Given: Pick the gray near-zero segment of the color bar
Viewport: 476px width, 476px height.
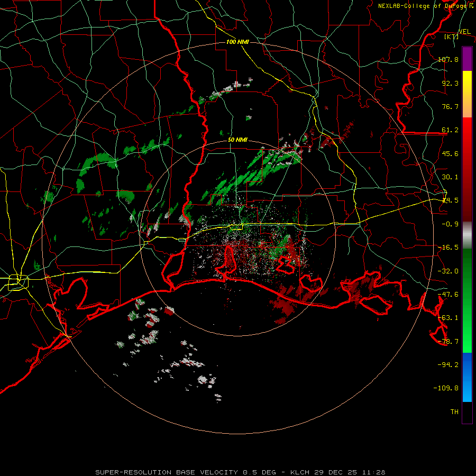Looking at the screenshot, I should [x=467, y=235].
